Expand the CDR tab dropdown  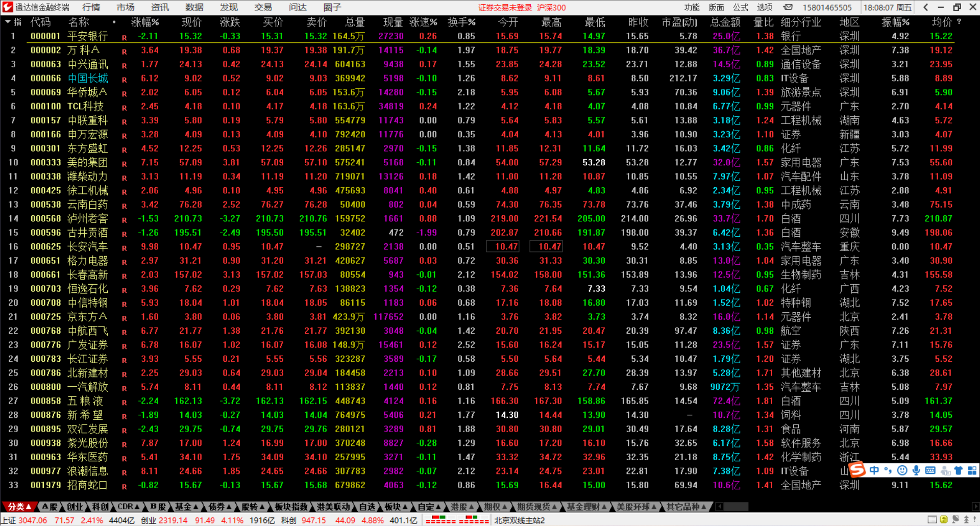(137, 507)
